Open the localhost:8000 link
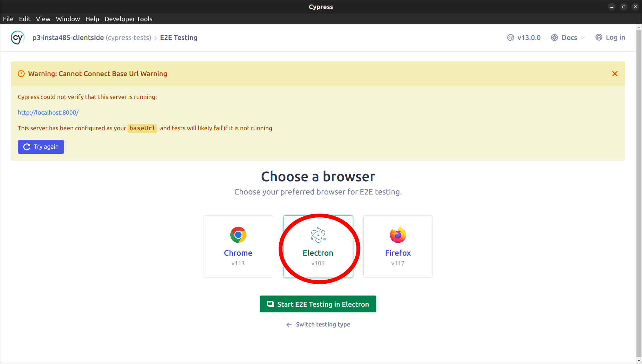 point(48,113)
